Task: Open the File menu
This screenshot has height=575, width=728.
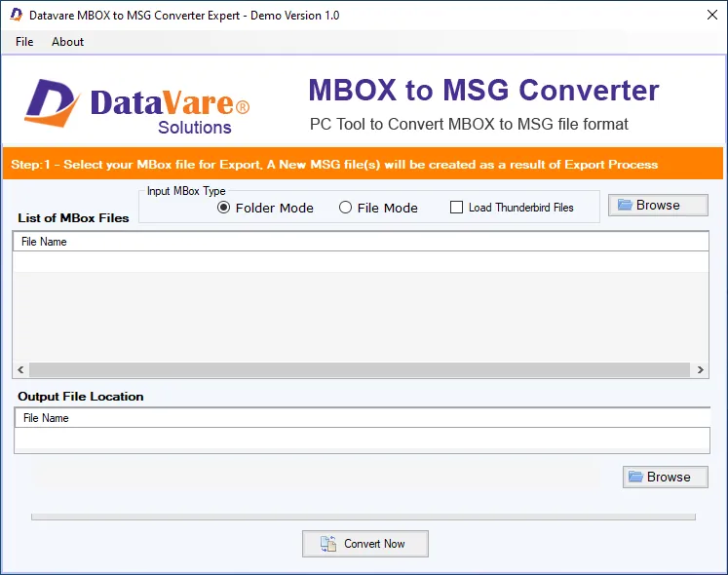Action: pos(24,42)
